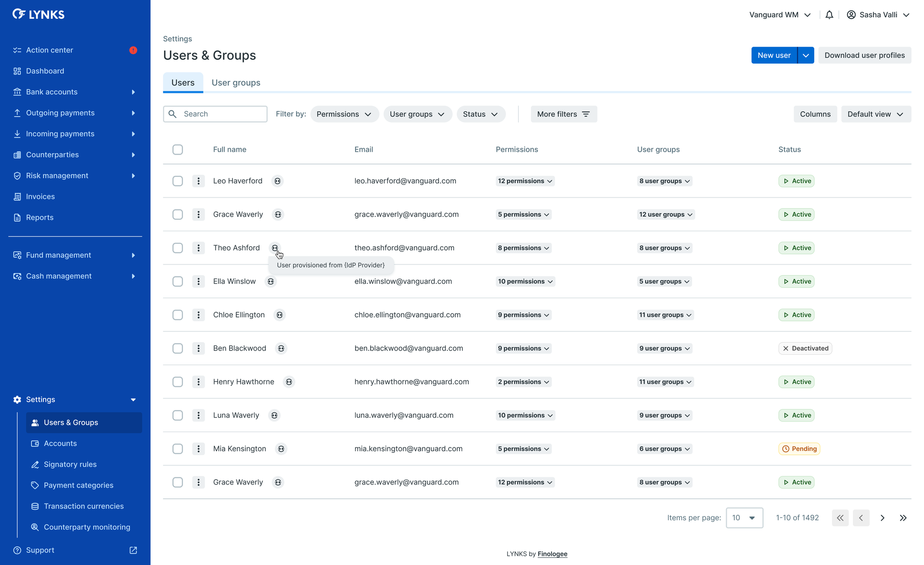Expand the Items per page selector

click(744, 518)
